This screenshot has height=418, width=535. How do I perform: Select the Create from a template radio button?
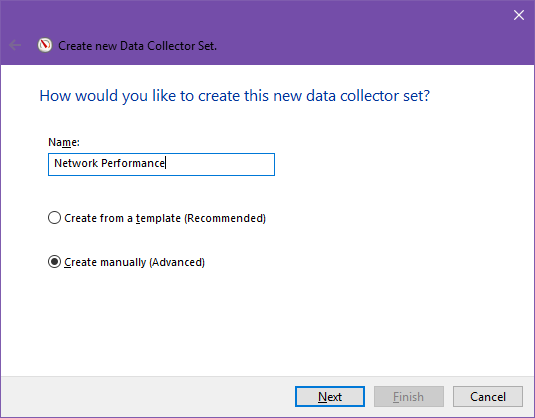tap(54, 218)
